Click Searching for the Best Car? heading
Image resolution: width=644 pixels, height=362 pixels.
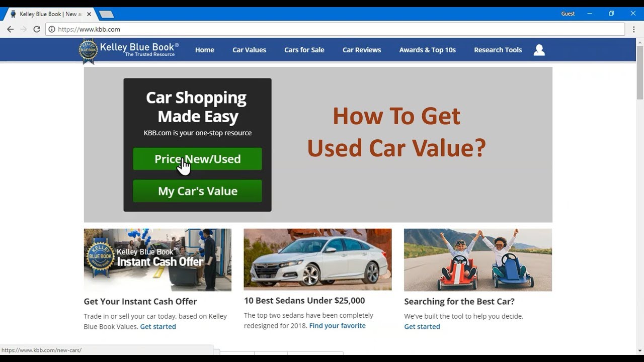point(459,301)
